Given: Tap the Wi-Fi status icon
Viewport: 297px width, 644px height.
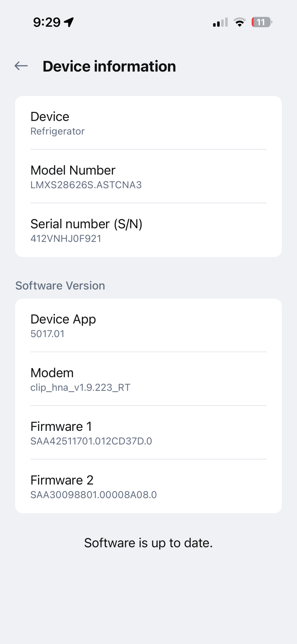Looking at the screenshot, I should pos(240,22).
